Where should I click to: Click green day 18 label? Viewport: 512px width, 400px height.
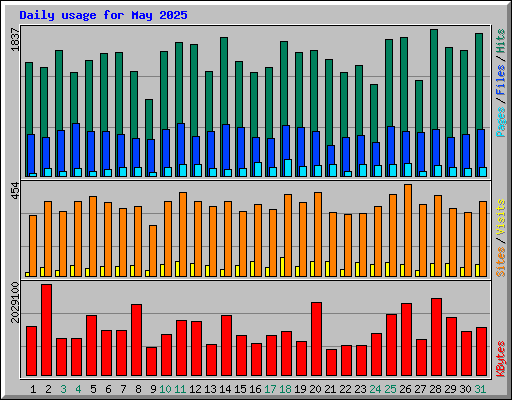coord(285,389)
